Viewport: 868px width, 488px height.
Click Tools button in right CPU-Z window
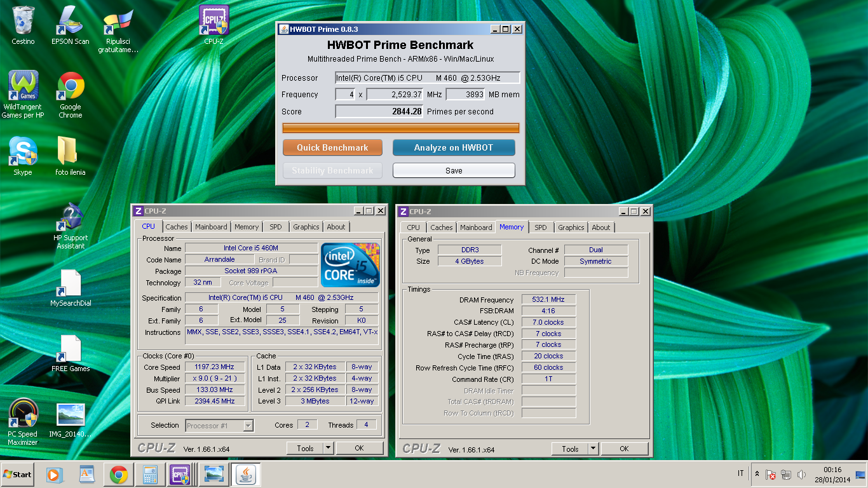570,449
